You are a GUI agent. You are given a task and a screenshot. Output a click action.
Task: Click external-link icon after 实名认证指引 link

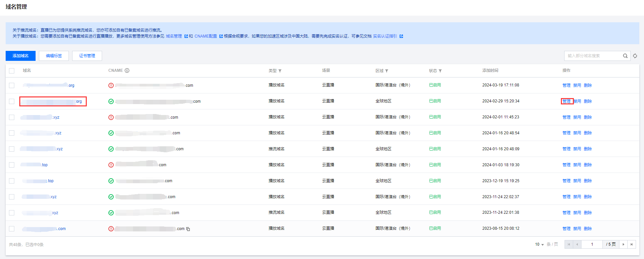click(x=401, y=36)
